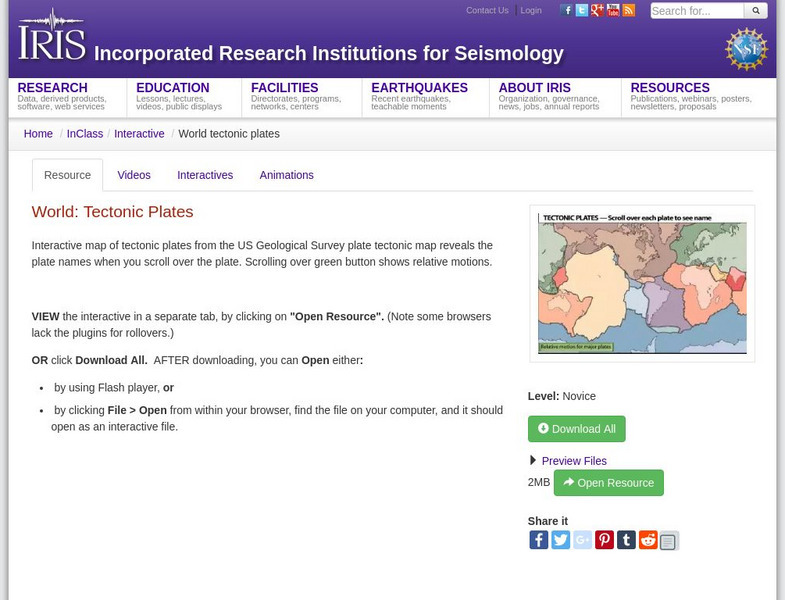Focus the Search for... input field

(696, 11)
